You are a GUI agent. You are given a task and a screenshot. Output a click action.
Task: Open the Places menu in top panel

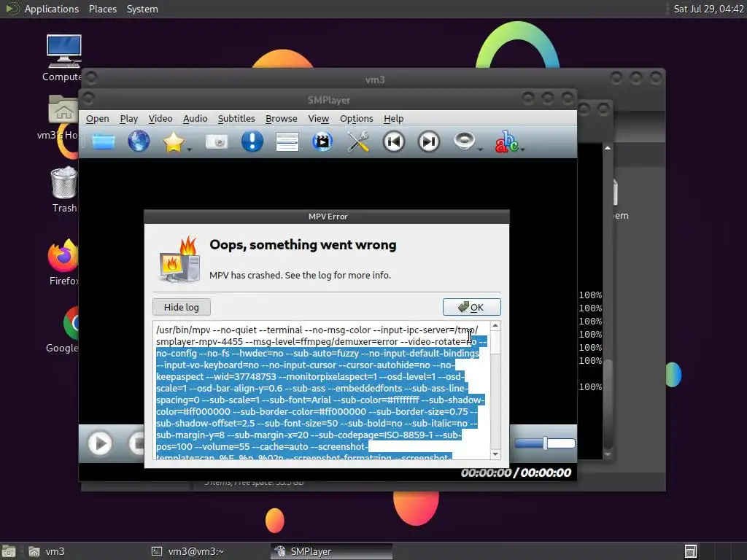click(x=102, y=9)
